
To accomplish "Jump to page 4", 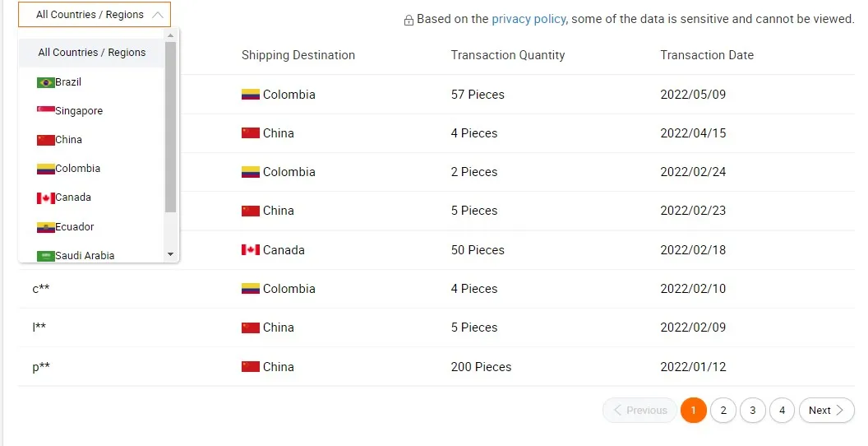I will point(782,411).
